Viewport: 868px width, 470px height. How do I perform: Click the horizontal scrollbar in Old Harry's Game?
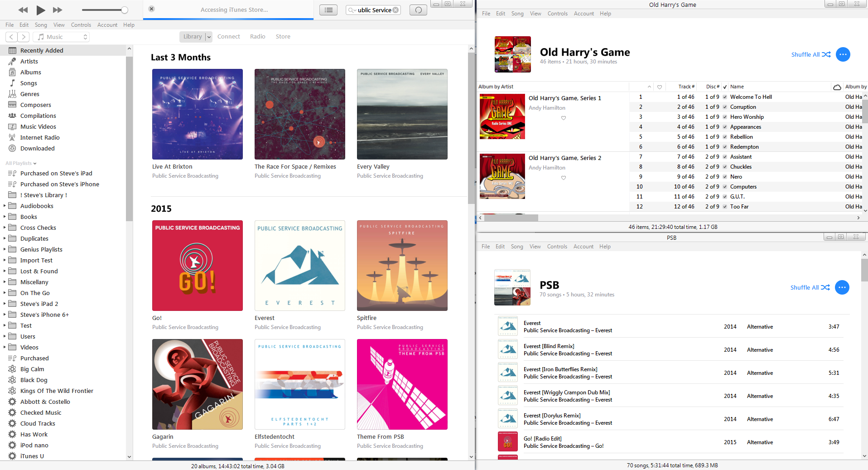[x=511, y=218]
